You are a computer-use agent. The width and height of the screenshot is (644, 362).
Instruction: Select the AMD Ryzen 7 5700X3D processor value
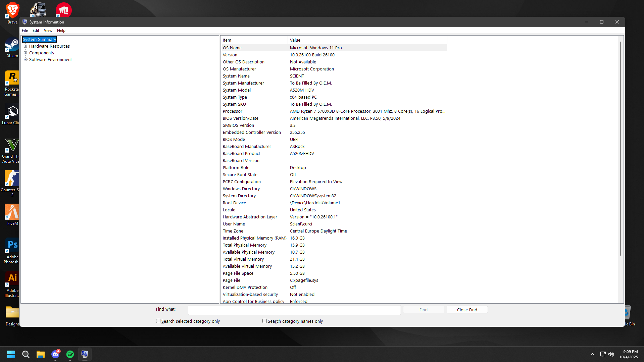pos(367,111)
